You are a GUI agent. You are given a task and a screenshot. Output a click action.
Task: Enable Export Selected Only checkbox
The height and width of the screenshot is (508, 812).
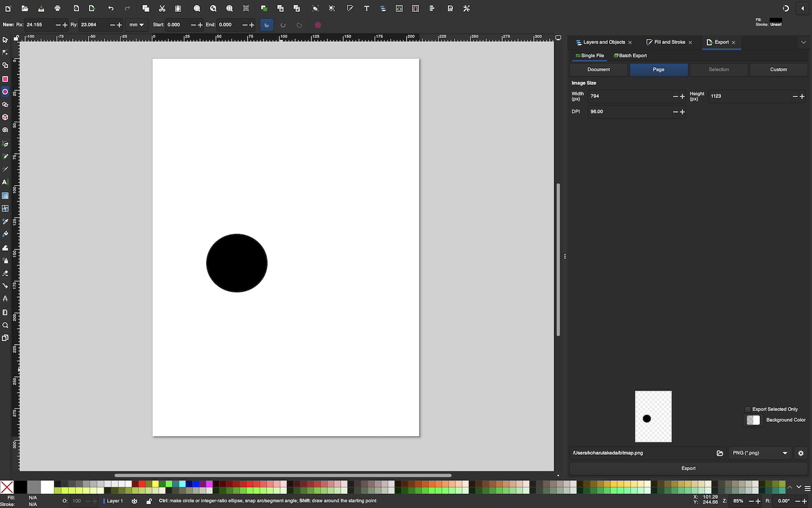(748, 409)
